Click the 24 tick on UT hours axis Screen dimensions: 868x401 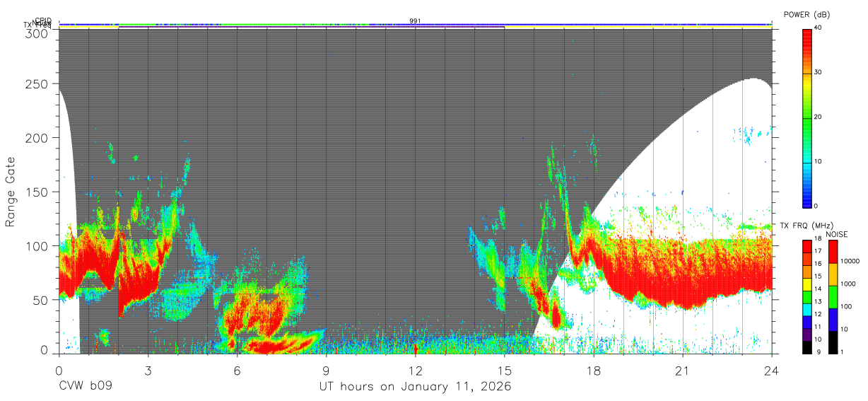pyautogui.click(x=771, y=371)
